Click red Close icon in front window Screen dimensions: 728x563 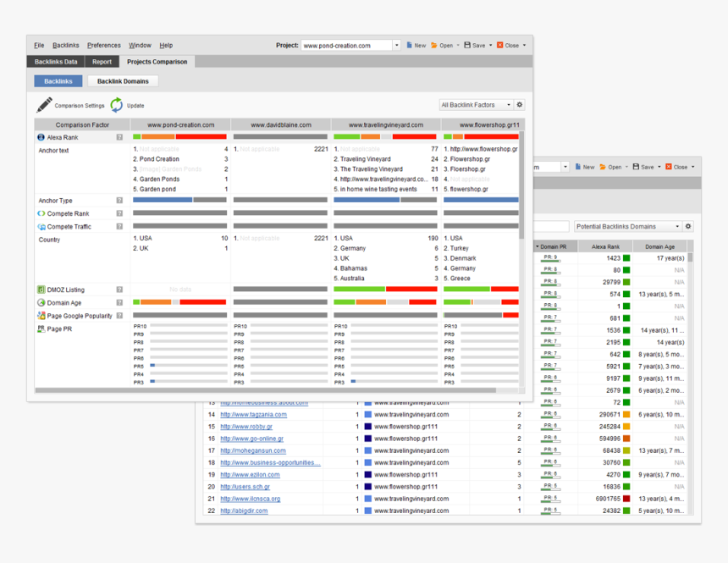tap(500, 45)
